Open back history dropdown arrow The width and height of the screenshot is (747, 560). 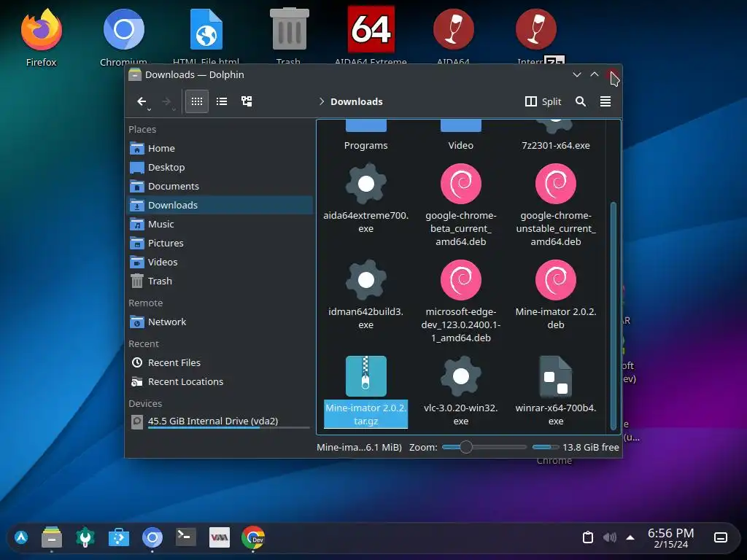149,109
